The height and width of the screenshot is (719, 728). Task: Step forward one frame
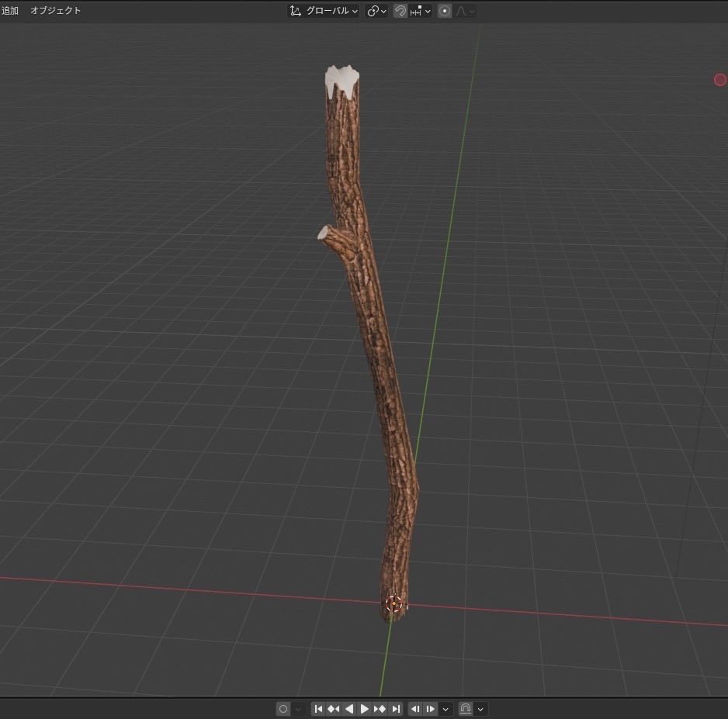coord(431,709)
